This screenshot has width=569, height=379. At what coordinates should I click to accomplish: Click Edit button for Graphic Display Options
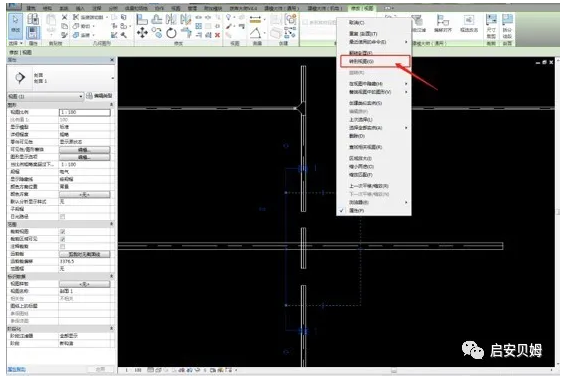(85, 157)
